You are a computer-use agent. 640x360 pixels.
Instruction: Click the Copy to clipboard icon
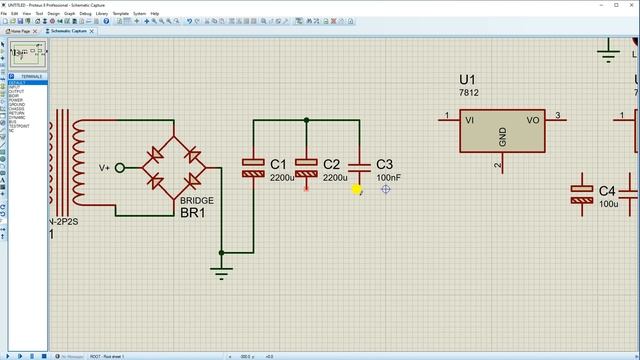(x=214, y=21)
